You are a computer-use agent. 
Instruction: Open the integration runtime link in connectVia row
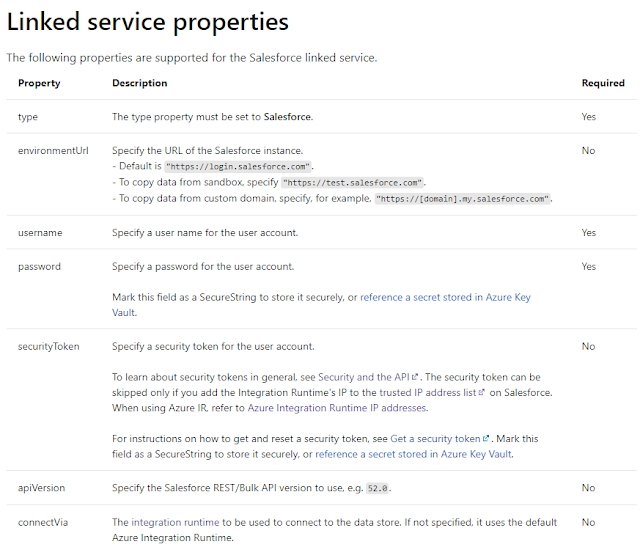click(170, 522)
